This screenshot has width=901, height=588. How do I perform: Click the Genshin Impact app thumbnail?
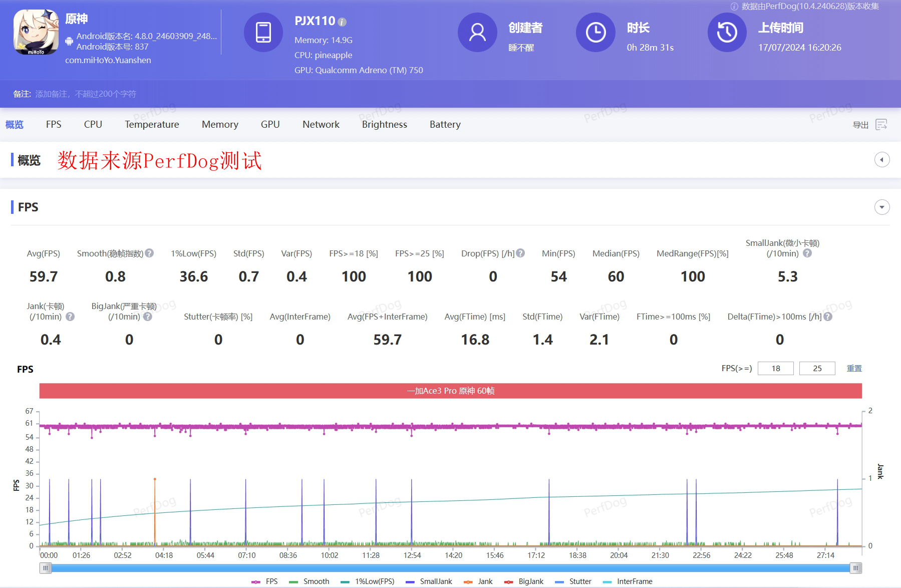[x=36, y=32]
